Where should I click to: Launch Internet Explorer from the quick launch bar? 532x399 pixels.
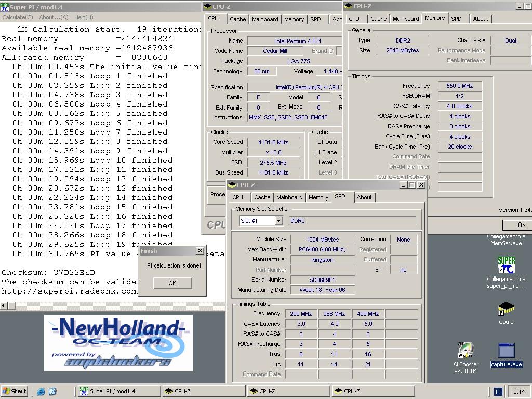[41, 392]
